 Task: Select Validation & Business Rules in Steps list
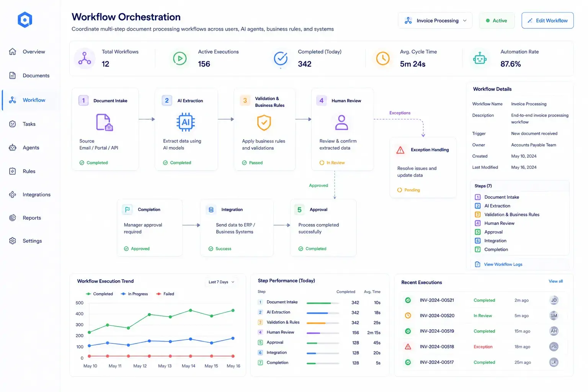point(507,215)
